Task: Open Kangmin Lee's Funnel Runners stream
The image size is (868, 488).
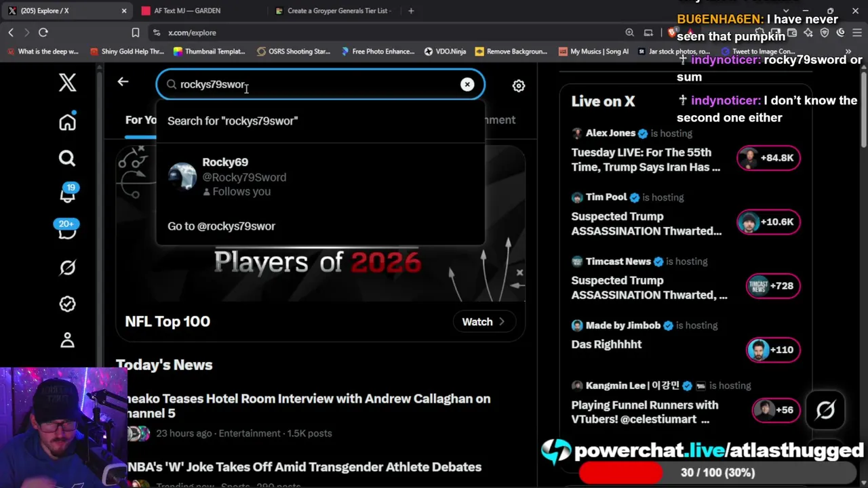Action: [644, 412]
